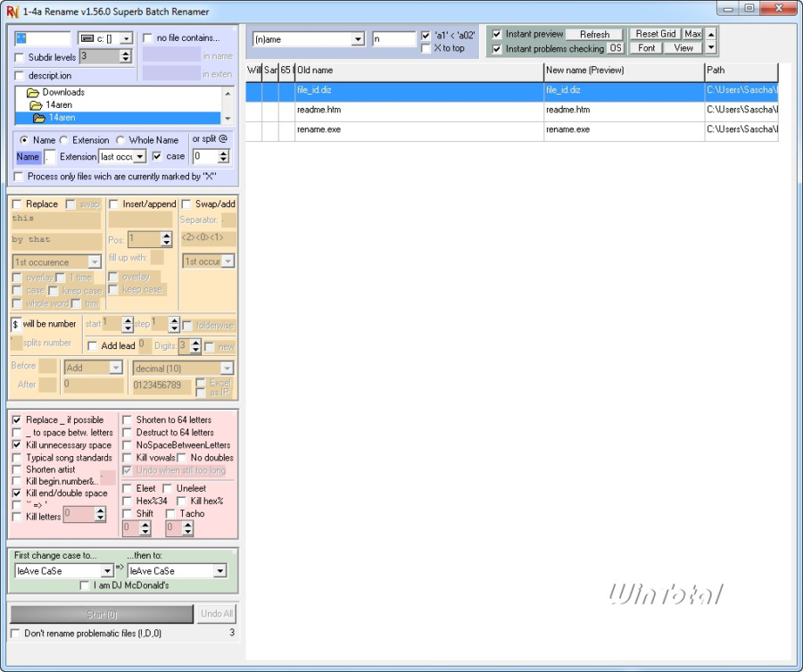
Task: Open the '...then to' case dropdown
Action: [220, 571]
